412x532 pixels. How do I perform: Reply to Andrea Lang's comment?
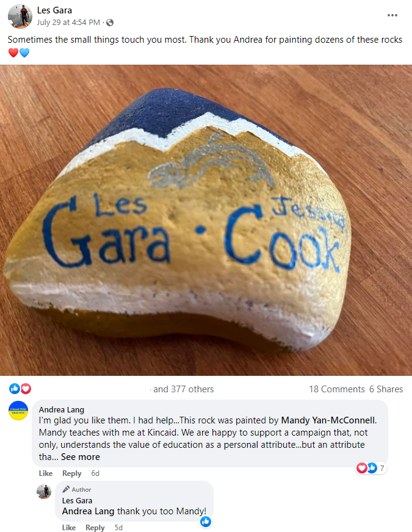(x=71, y=473)
